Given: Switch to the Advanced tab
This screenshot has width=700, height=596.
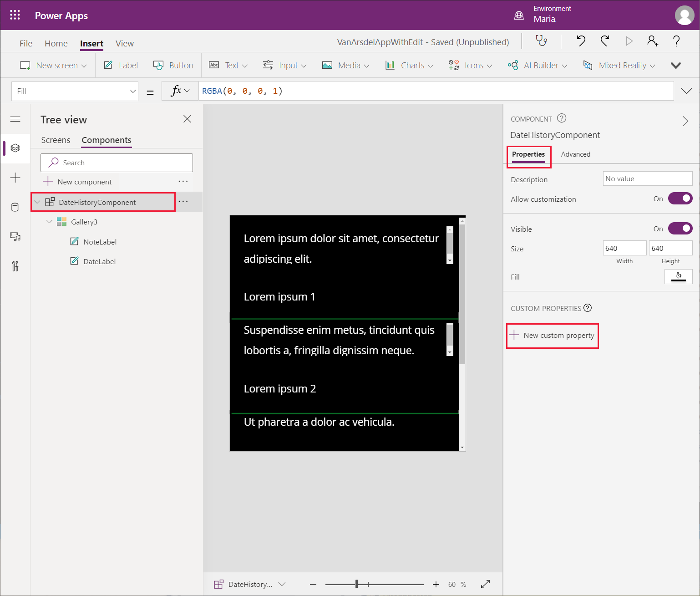Looking at the screenshot, I should [575, 154].
